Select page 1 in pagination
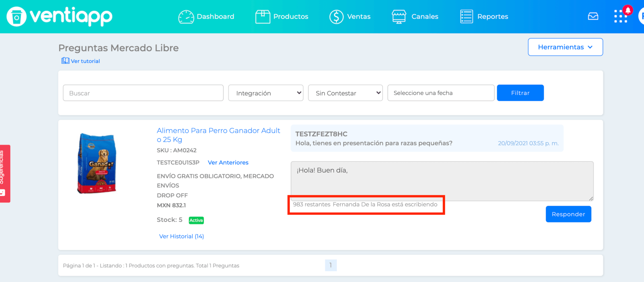The height and width of the screenshot is (282, 644). click(331, 265)
